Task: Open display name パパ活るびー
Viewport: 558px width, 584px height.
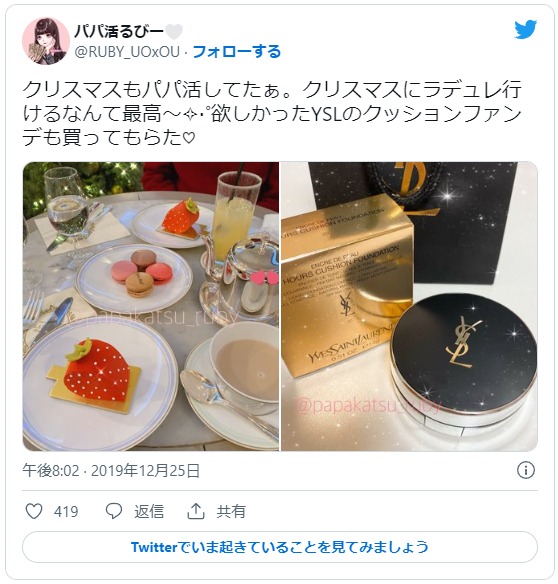Action: point(118,31)
